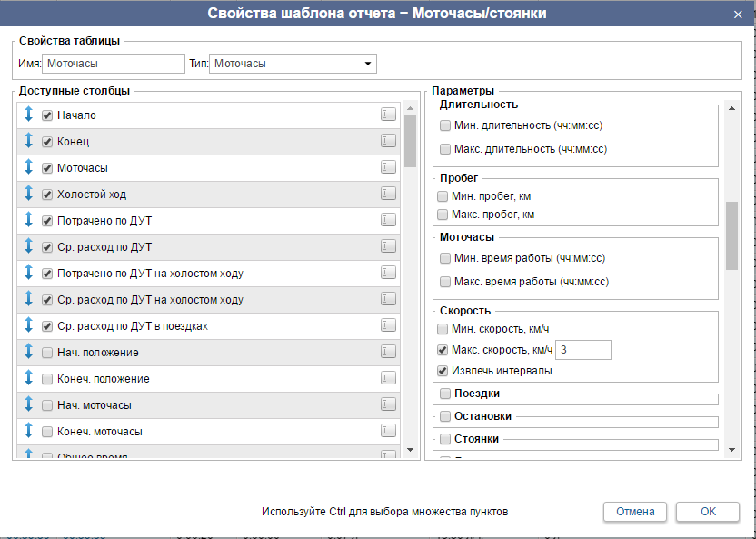Viewport: 756px width, 539px height.
Task: Enable the Мин. пробег, км checkbox
Action: point(443,196)
